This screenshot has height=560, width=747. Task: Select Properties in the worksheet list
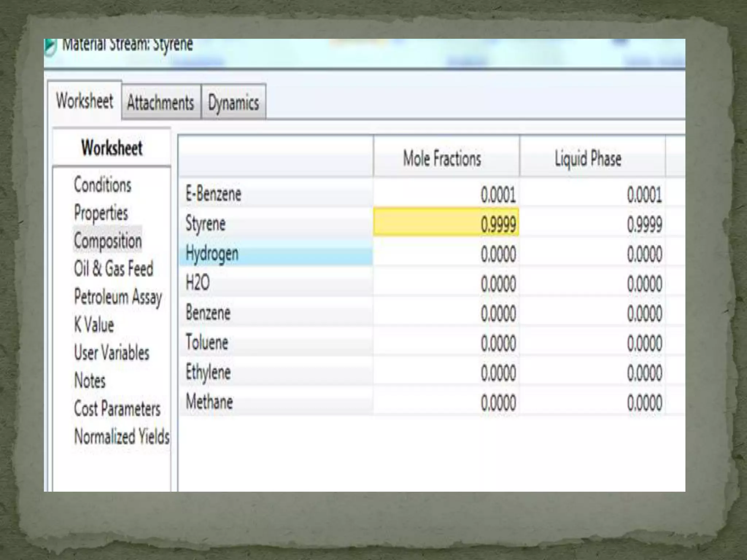(101, 213)
